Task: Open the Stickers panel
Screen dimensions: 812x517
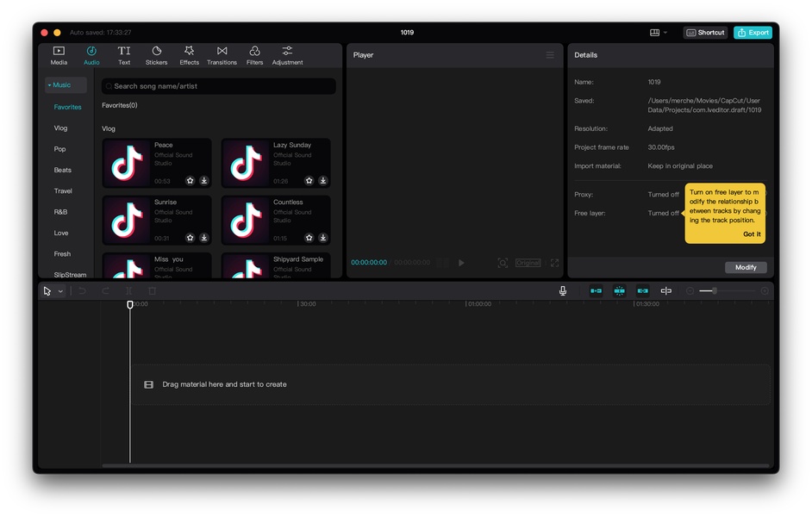Action: pos(156,55)
